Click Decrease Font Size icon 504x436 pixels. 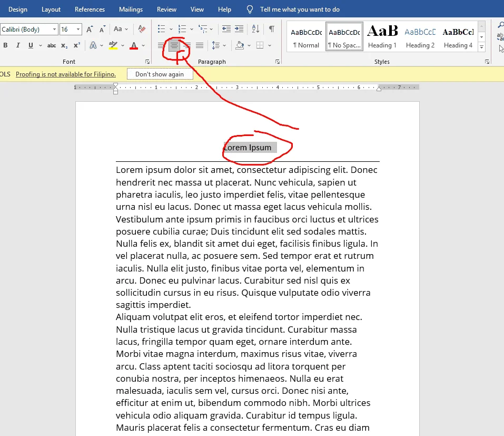tap(102, 30)
